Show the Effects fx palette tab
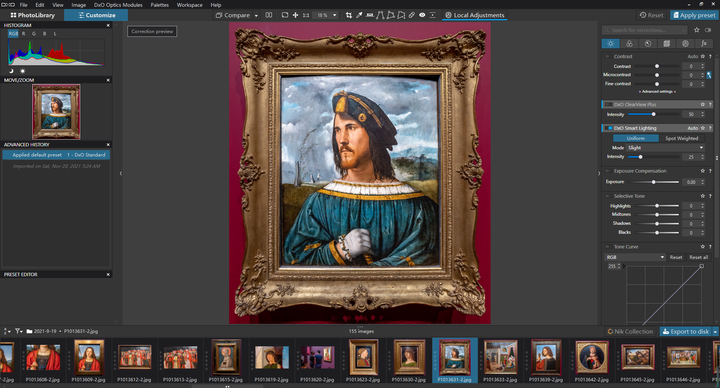This screenshot has width=720, height=388. click(x=704, y=44)
